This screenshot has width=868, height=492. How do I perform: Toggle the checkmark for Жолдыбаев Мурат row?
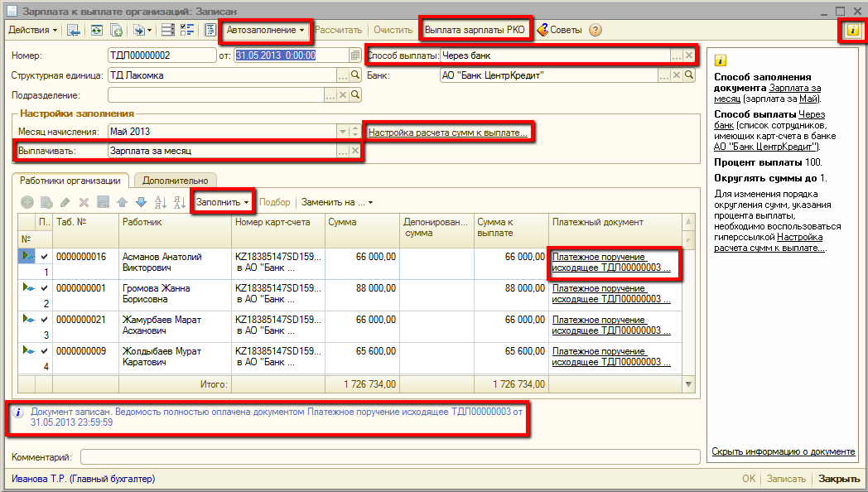tap(44, 351)
